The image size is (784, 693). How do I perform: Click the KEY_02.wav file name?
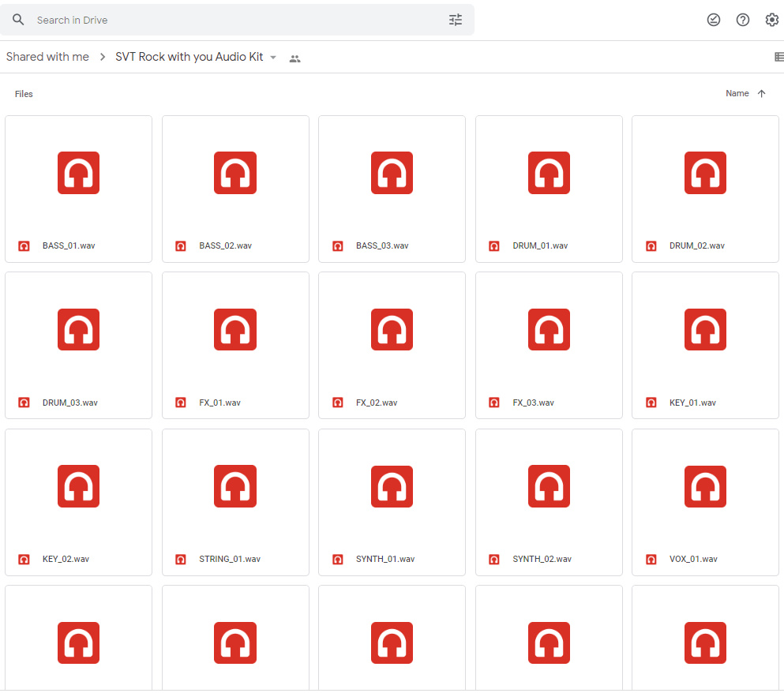66,559
